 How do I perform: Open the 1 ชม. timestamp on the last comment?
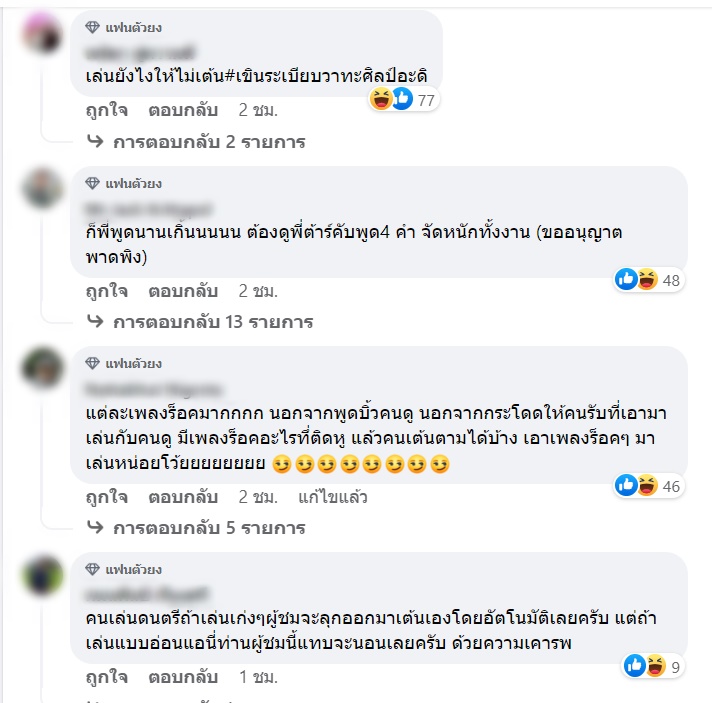(258, 677)
